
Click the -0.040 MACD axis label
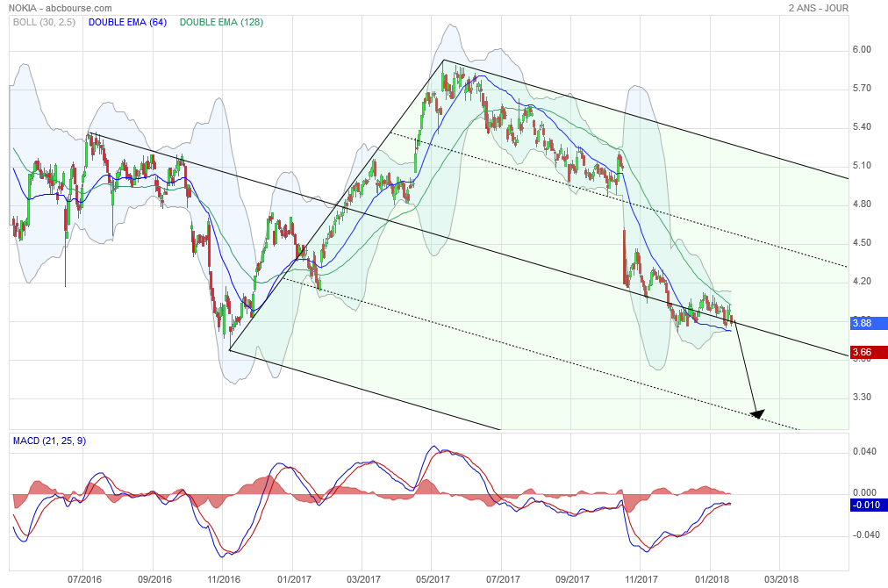coord(865,534)
